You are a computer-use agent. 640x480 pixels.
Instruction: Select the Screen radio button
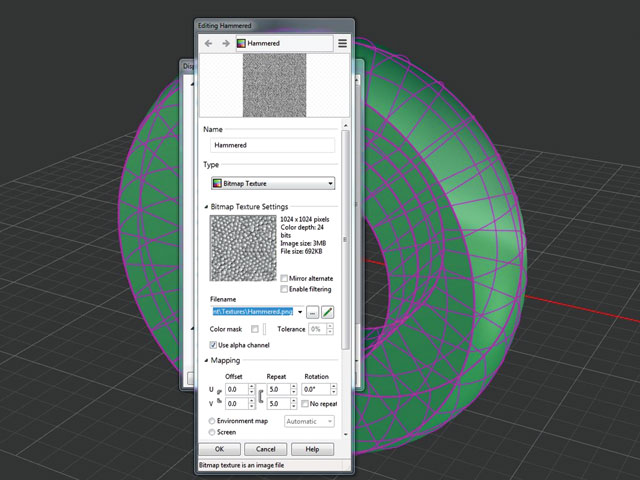click(211, 432)
